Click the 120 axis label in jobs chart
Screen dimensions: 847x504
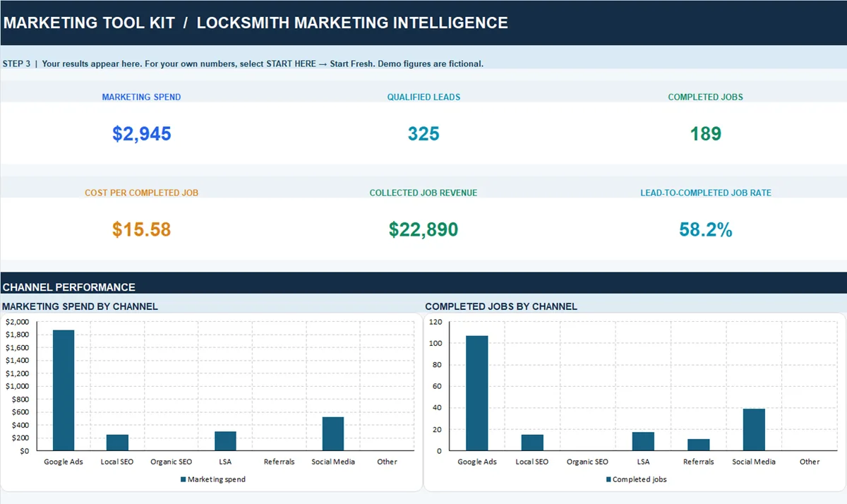coord(435,322)
